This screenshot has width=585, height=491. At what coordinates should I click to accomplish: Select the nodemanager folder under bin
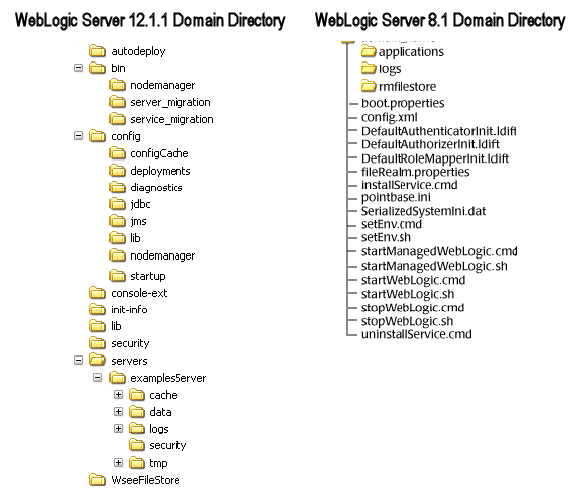tap(162, 85)
